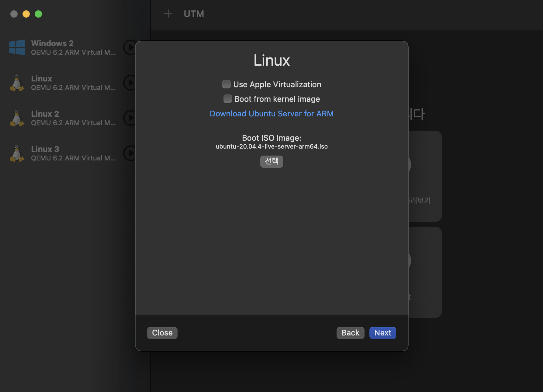The image size is (543, 392).
Task: Click the 선택 button to choose ISO
Action: (271, 161)
